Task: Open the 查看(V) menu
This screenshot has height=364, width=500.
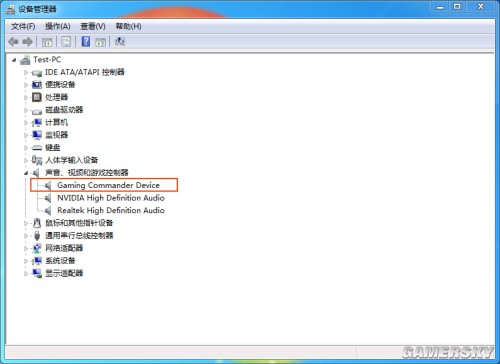Action: point(93,26)
